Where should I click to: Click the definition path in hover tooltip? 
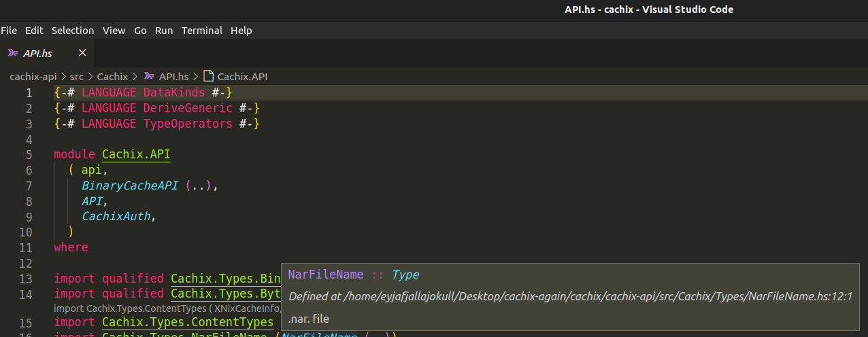[570, 296]
